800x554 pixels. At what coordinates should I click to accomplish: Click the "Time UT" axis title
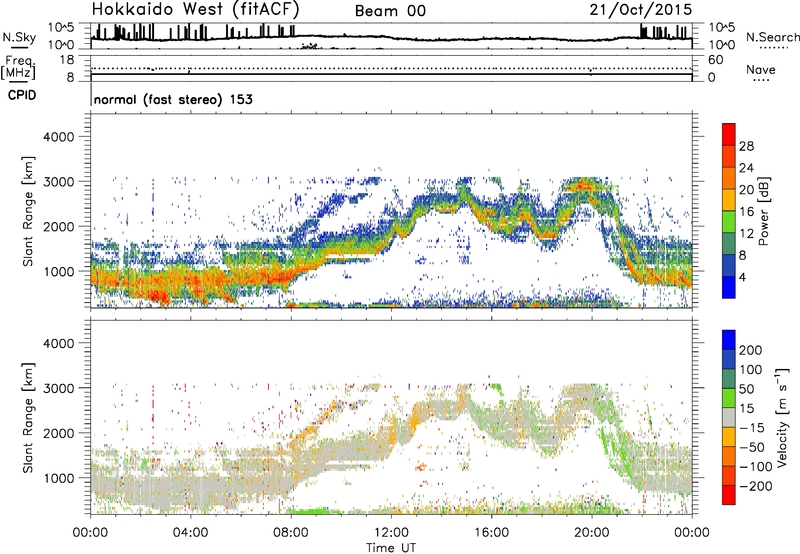(x=391, y=548)
